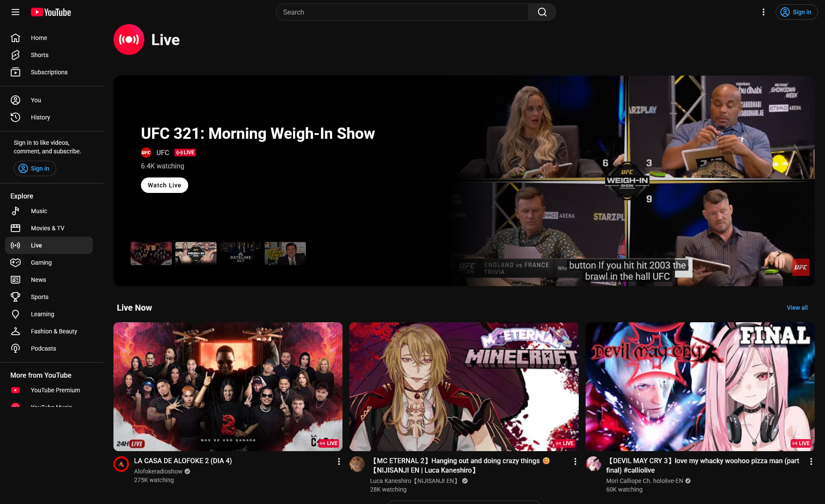Open Gaming in Explore section
825x504 pixels.
(41, 263)
